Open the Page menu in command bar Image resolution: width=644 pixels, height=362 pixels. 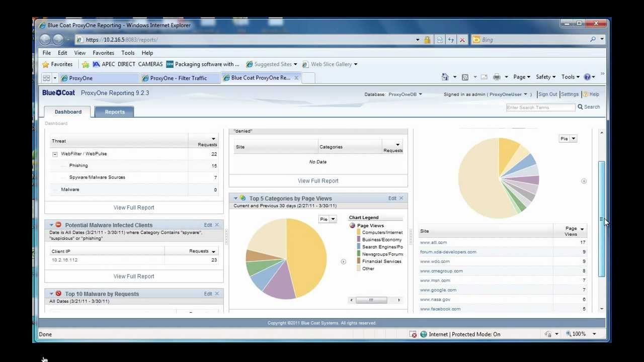(522, 77)
